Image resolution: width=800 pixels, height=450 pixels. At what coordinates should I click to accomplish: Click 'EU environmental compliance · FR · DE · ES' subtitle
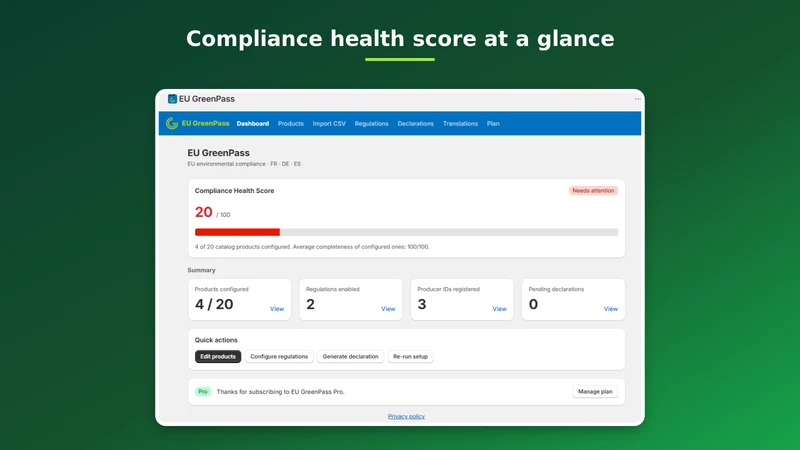[244, 164]
